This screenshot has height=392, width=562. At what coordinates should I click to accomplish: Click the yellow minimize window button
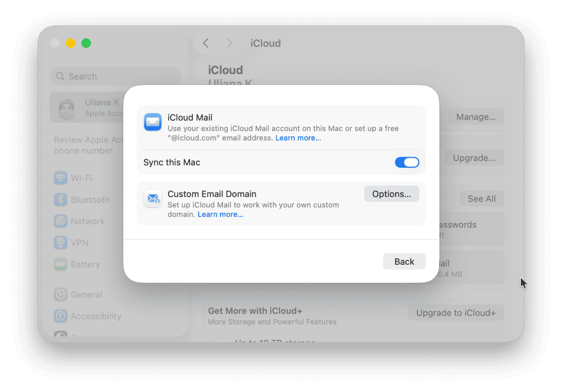point(71,43)
